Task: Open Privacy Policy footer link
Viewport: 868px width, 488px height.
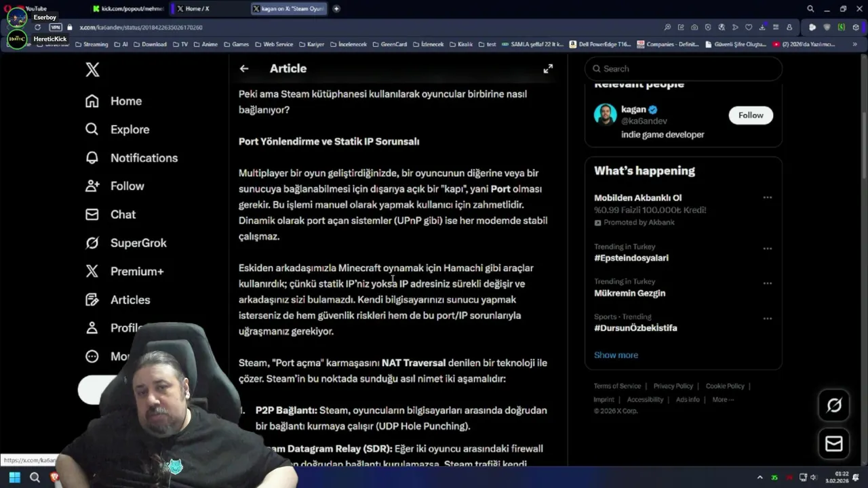Action: point(673,386)
